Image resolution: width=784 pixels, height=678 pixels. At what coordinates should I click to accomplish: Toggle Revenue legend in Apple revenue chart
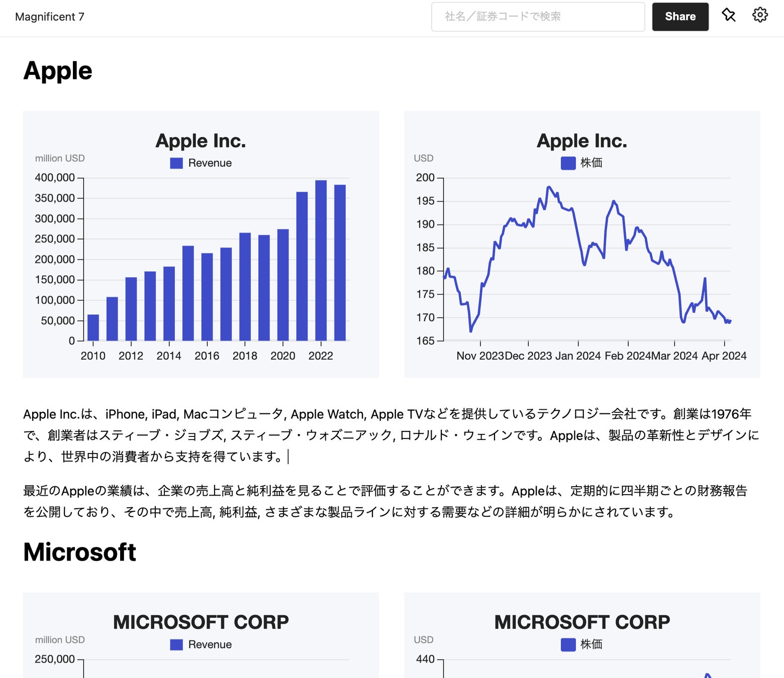point(201,163)
